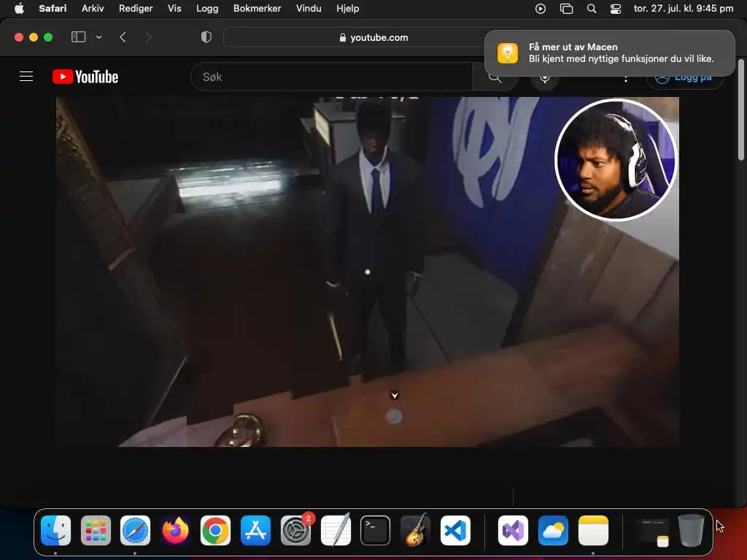This screenshot has height=560, width=747.
Task: Open GarageBand from the Dock
Action: [x=415, y=530]
